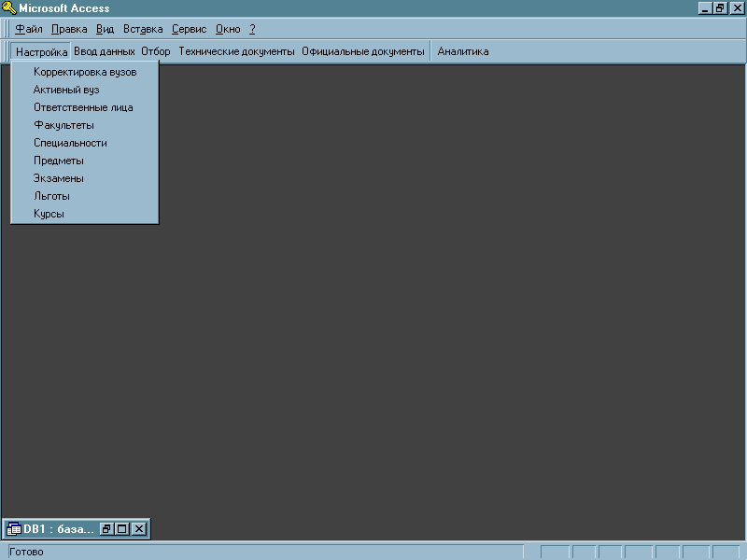The height and width of the screenshot is (560, 747).
Task: Open the Правка menu
Action: point(69,29)
